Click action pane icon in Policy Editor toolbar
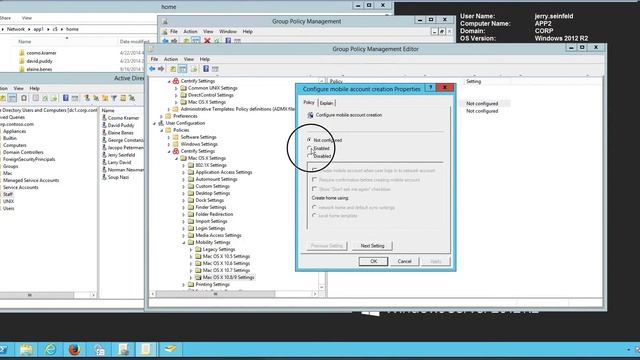This screenshot has width=640, height=360. 215,69
